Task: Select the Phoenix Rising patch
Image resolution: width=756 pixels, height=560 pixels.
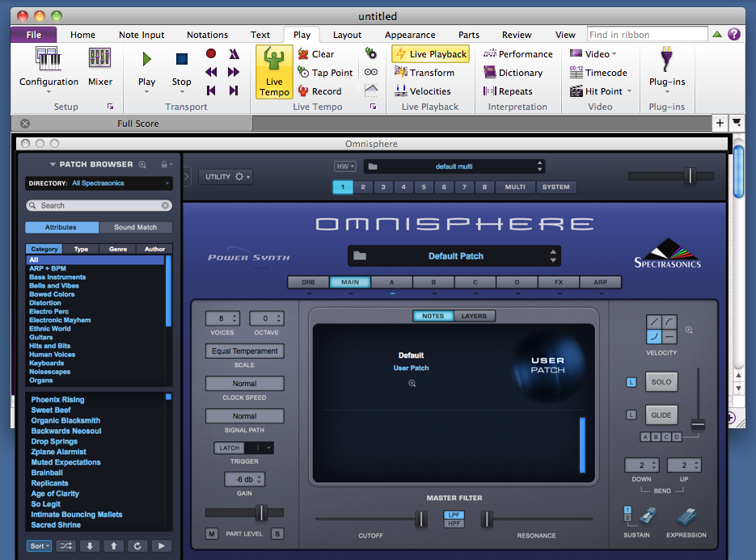Action: point(57,399)
